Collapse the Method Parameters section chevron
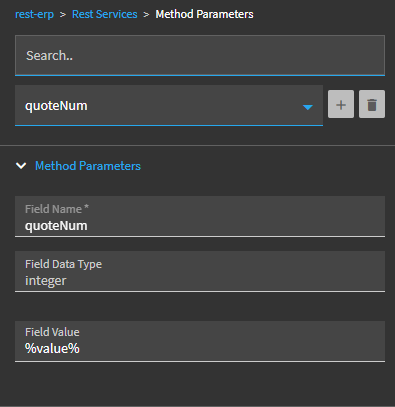The width and height of the screenshot is (395, 407). tap(21, 166)
